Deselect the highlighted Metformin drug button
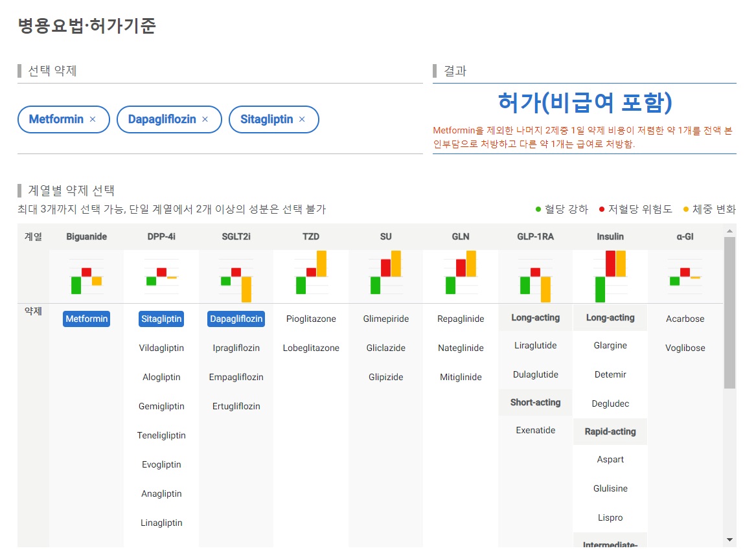Screen dimensions: 756x555 (x=86, y=318)
